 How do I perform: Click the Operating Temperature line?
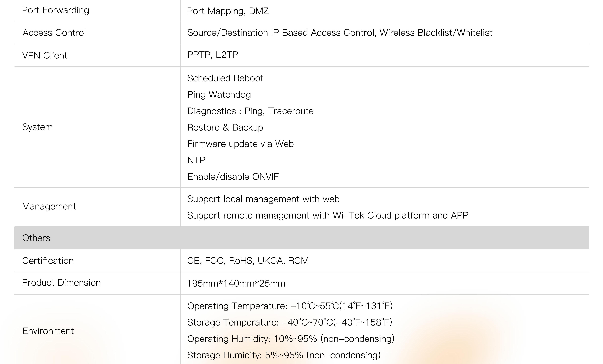point(289,306)
